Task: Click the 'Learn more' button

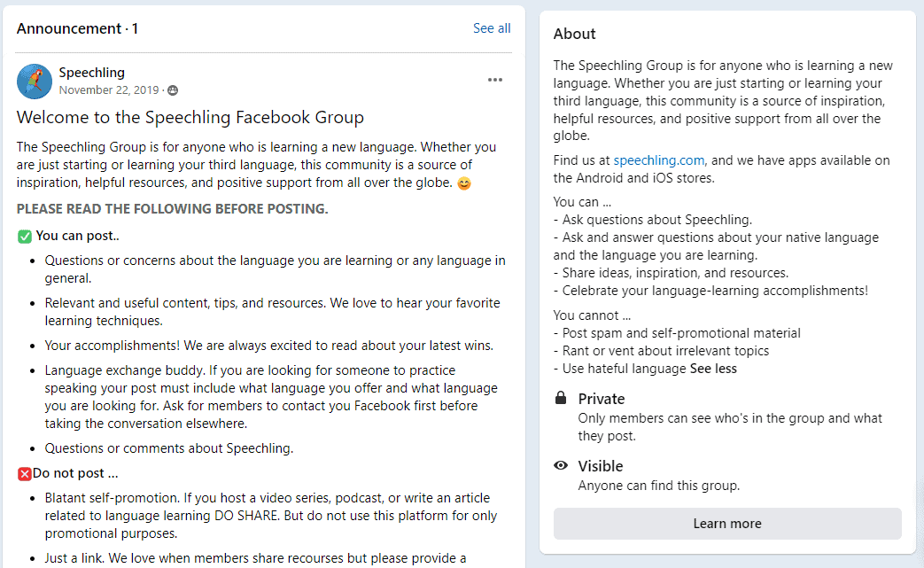Action: tap(726, 523)
